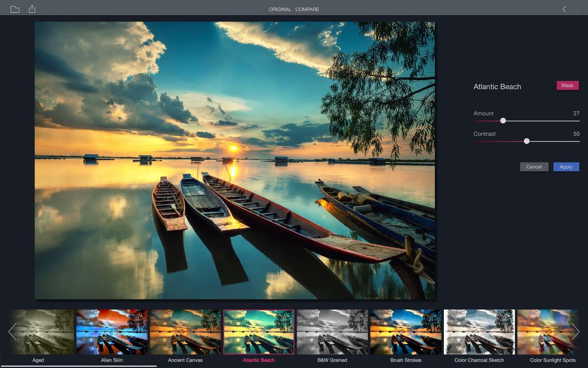
Task: Click the share/export icon
Action: pos(32,8)
